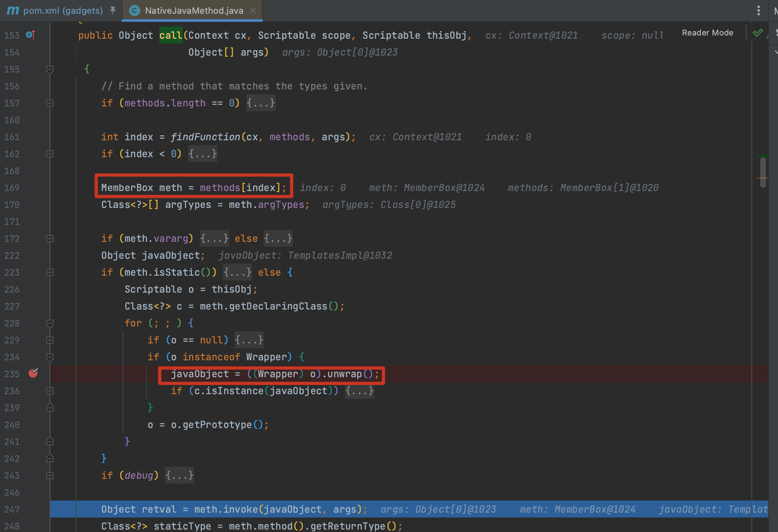Click the inline hint args: Object[0]@1023 on line 154
778x532 pixels.
(x=340, y=52)
